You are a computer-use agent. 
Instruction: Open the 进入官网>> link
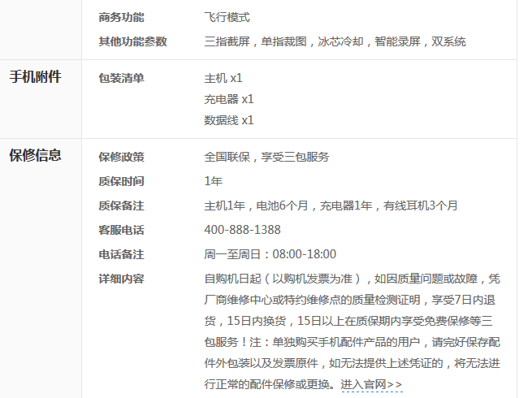tap(371, 384)
